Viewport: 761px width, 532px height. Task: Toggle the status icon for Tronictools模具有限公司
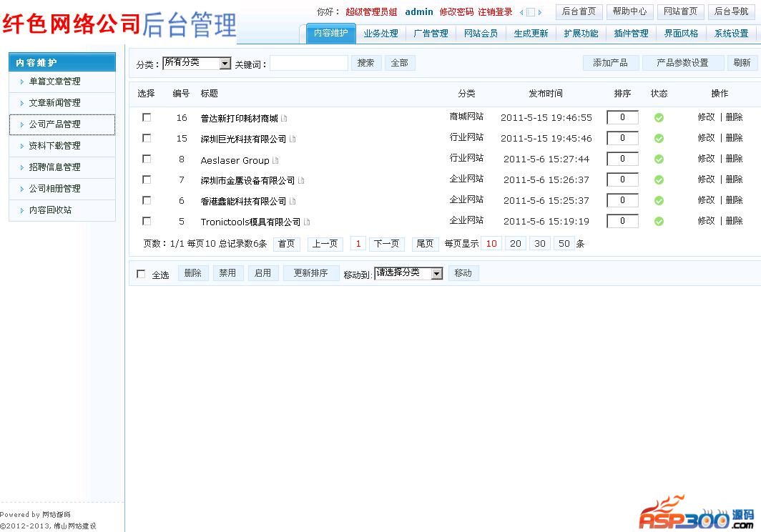[x=659, y=222]
